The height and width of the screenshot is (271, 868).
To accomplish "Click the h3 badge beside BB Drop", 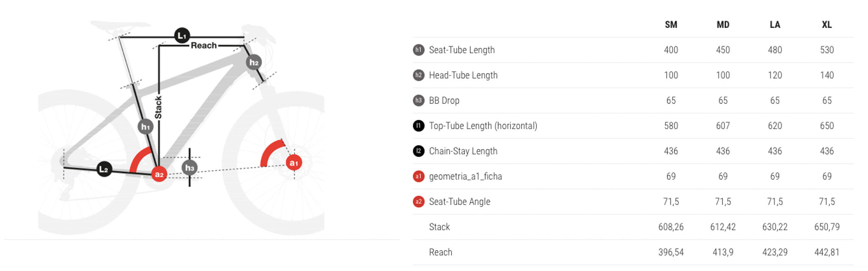I will tap(418, 100).
